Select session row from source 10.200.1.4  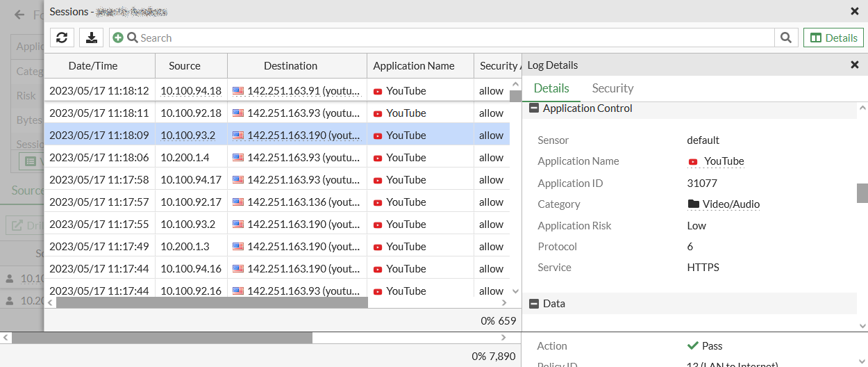tap(185, 158)
